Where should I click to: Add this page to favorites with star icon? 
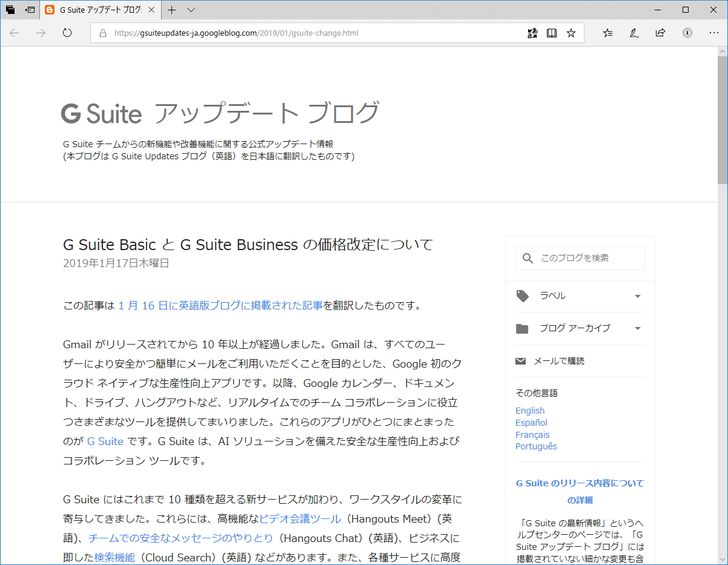tap(571, 33)
